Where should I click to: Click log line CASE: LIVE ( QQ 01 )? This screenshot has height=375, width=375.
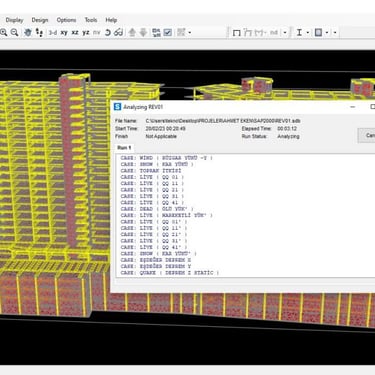(x=152, y=177)
